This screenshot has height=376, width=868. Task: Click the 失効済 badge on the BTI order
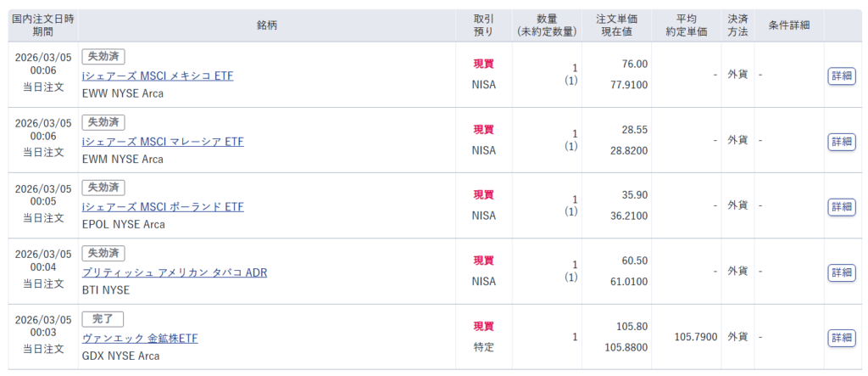pos(103,253)
